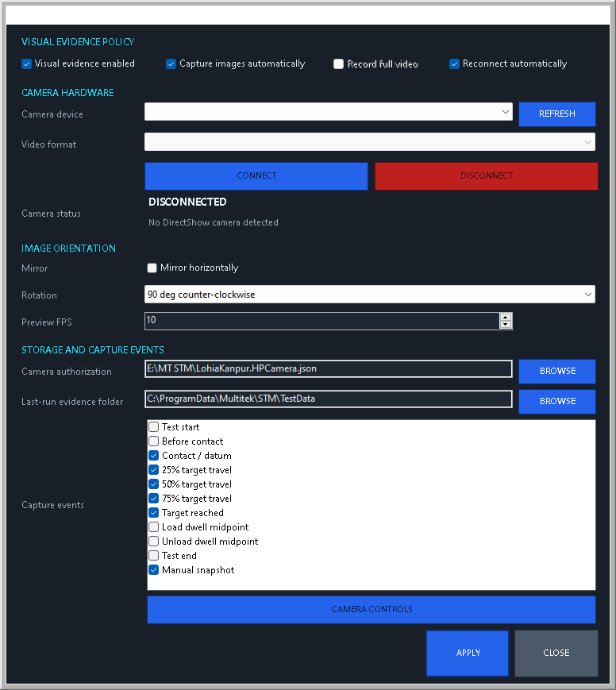This screenshot has height=690, width=616.
Task: Click the blue CONNECT button
Action: coord(256,176)
